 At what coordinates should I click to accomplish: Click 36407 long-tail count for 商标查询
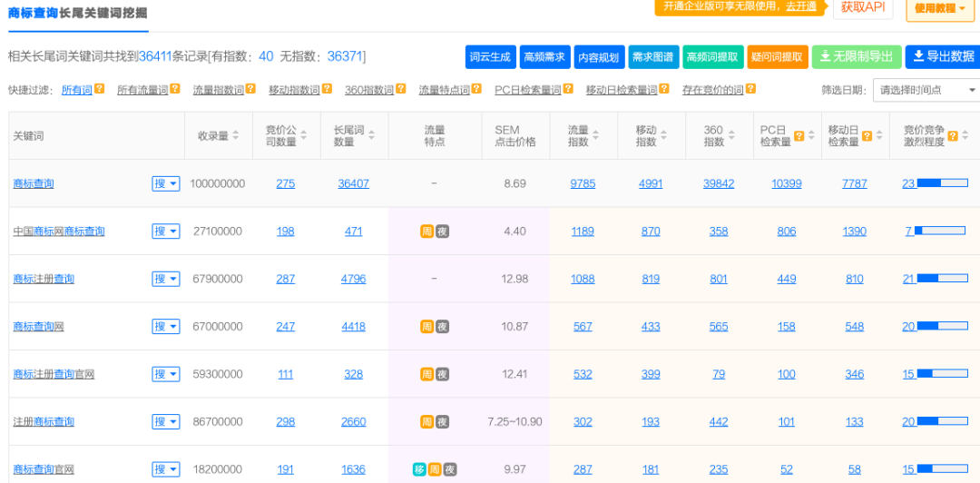point(354,184)
